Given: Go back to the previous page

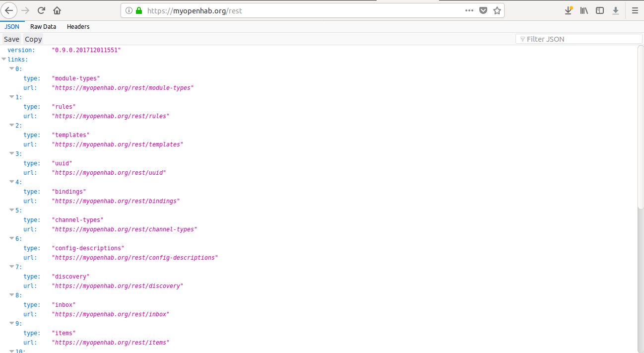Looking at the screenshot, I should [9, 10].
